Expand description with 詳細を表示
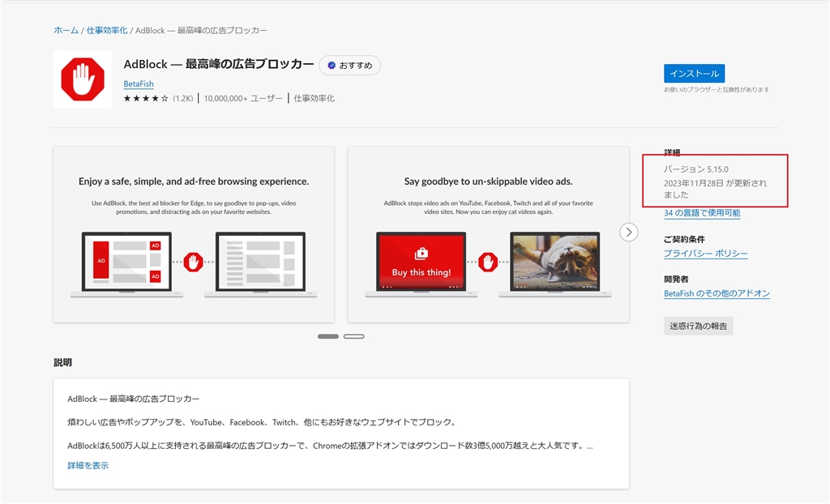830x504 pixels. 88,465
